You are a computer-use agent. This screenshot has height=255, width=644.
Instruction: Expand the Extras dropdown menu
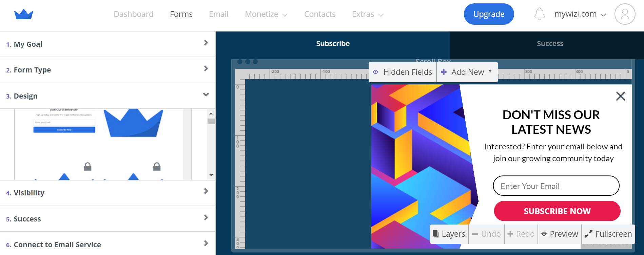coord(368,14)
